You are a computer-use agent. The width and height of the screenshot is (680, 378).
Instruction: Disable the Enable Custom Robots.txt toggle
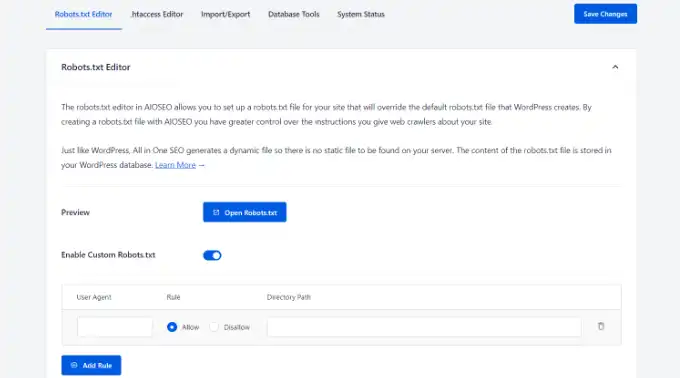212,255
